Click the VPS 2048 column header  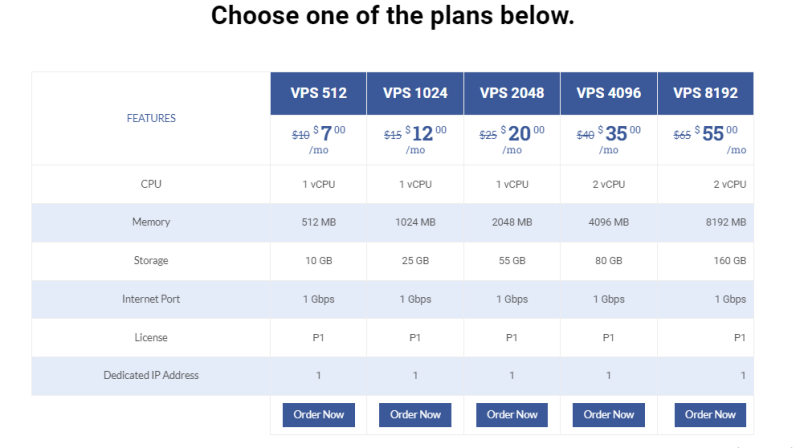point(512,93)
